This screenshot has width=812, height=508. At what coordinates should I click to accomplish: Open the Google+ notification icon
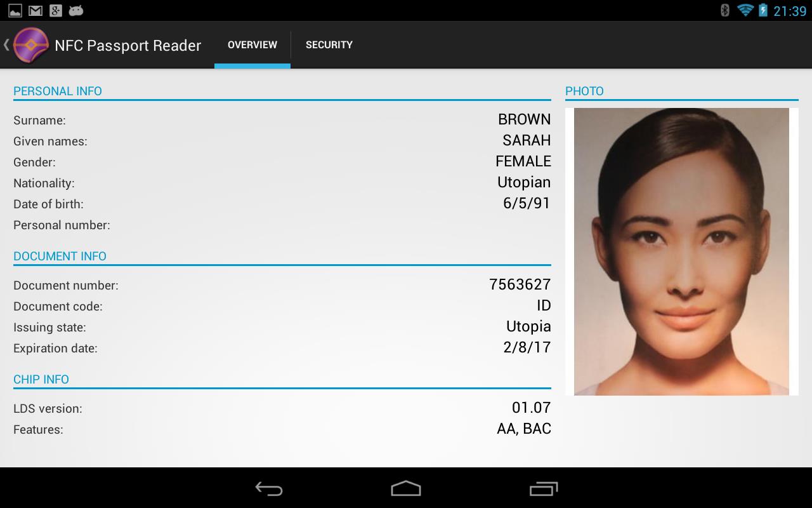click(x=56, y=11)
